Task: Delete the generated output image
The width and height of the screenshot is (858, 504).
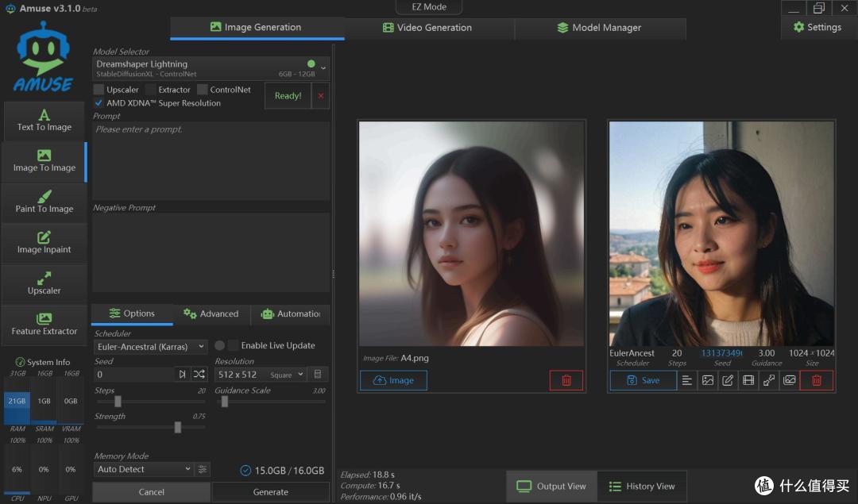Action: coord(817,380)
